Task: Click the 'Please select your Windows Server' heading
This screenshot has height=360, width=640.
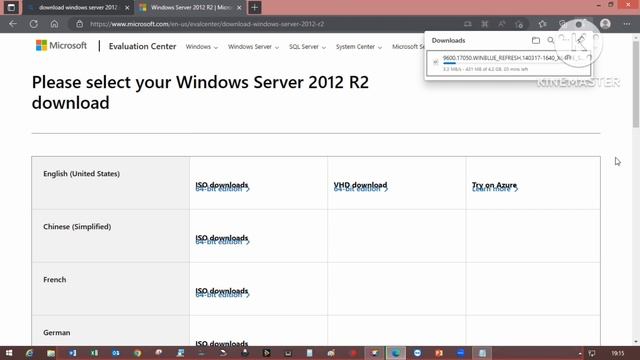Action: point(200,92)
